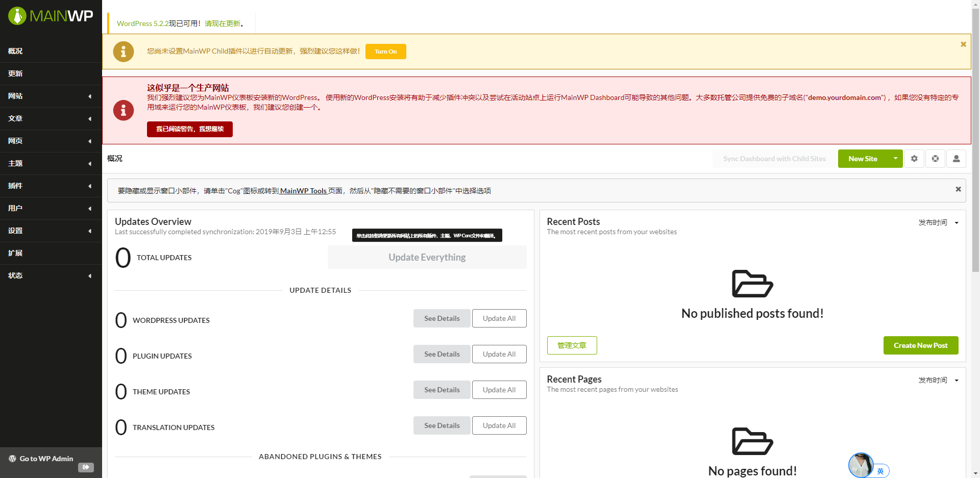Click the 管理文章 button
This screenshot has width=980, height=478.
[572, 345]
